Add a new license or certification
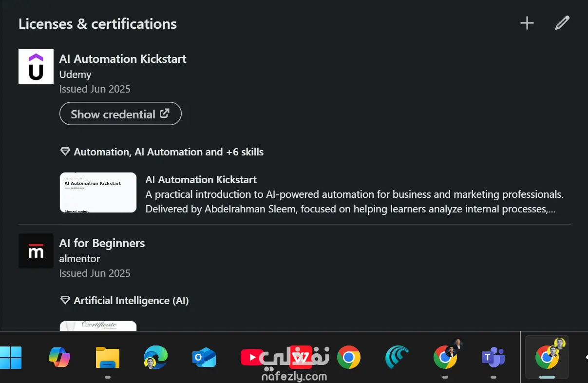The height and width of the screenshot is (383, 588). pyautogui.click(x=527, y=23)
